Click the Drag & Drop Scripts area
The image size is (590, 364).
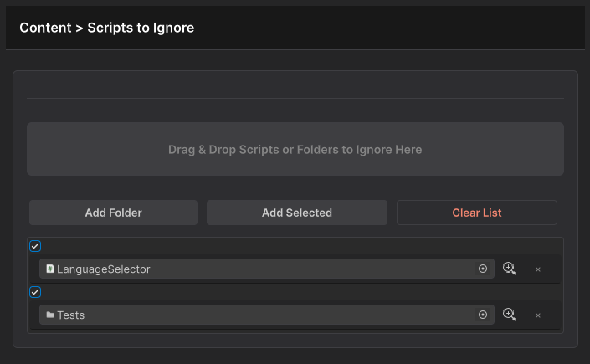[x=295, y=150]
